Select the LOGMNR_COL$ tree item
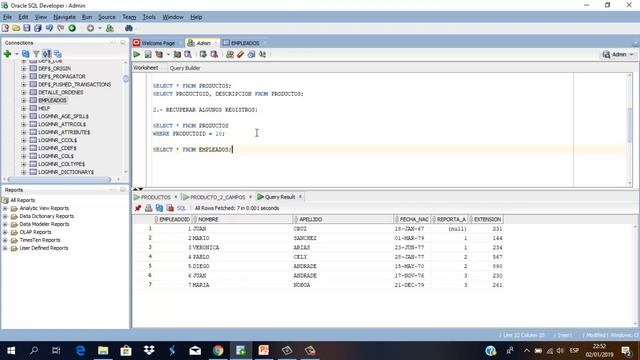This screenshot has height=360, width=640. point(56,156)
